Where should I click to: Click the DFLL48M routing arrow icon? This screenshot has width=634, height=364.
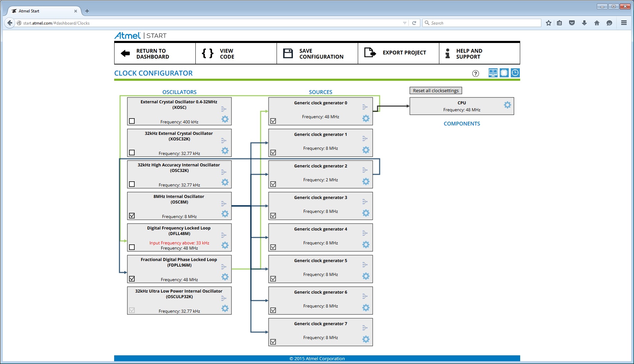click(x=224, y=235)
